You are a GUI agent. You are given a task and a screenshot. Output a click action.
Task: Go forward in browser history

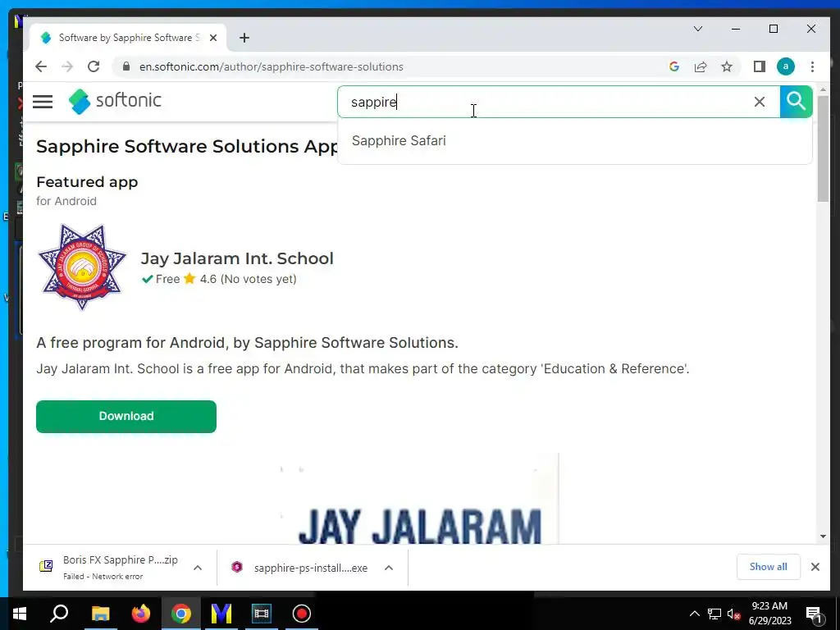click(67, 66)
